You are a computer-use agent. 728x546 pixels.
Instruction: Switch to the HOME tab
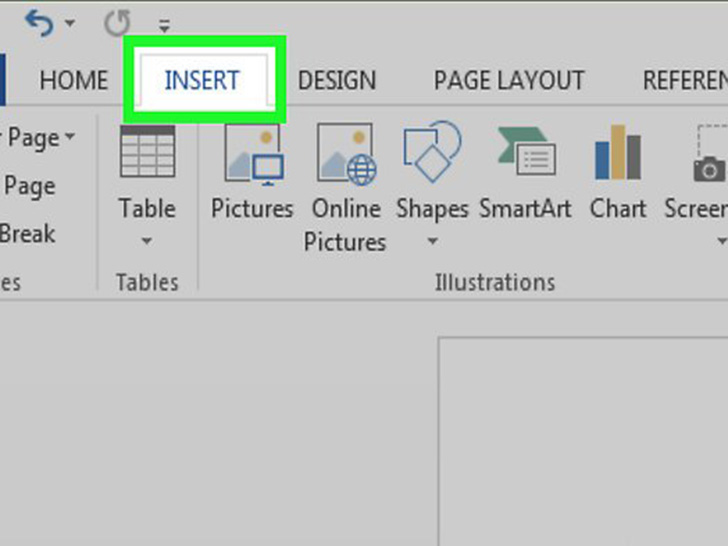coord(74,81)
